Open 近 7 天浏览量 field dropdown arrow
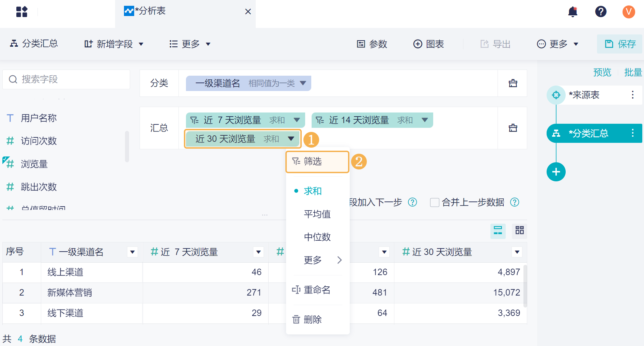This screenshot has width=644, height=346. pyautogui.click(x=297, y=120)
